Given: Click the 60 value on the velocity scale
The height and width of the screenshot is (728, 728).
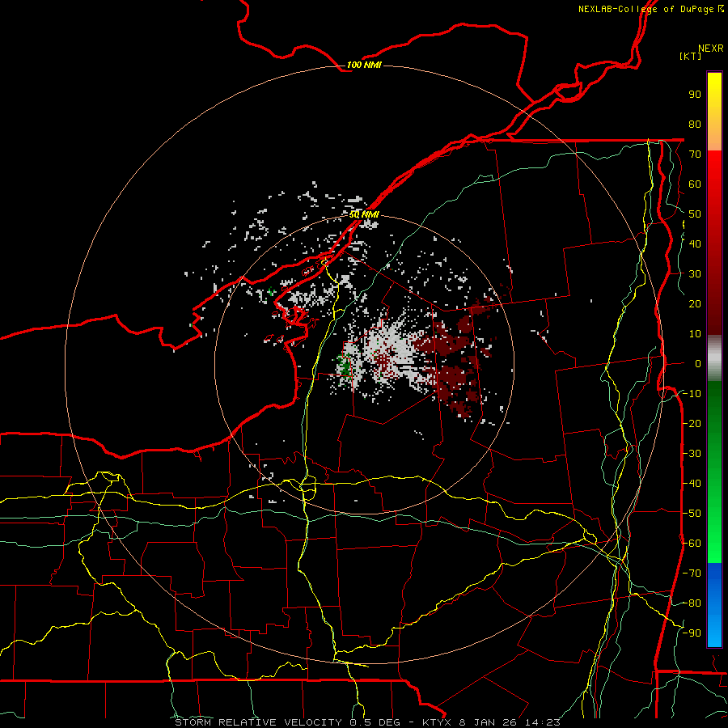Looking at the screenshot, I should [x=695, y=184].
